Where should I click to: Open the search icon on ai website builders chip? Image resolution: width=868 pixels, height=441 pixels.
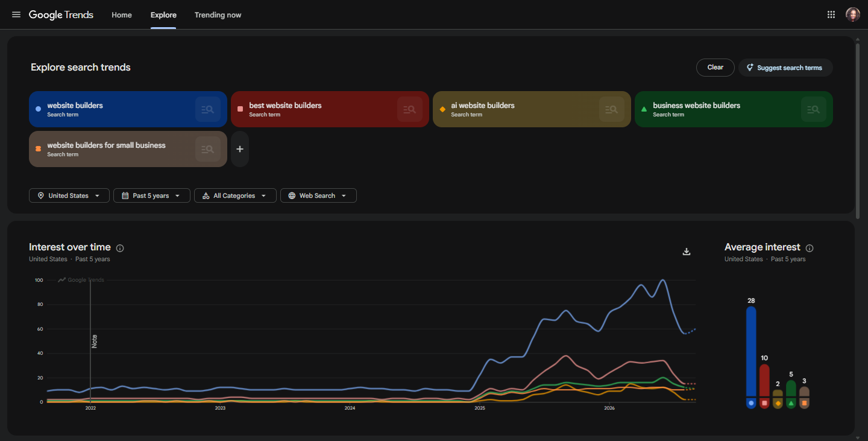click(612, 109)
